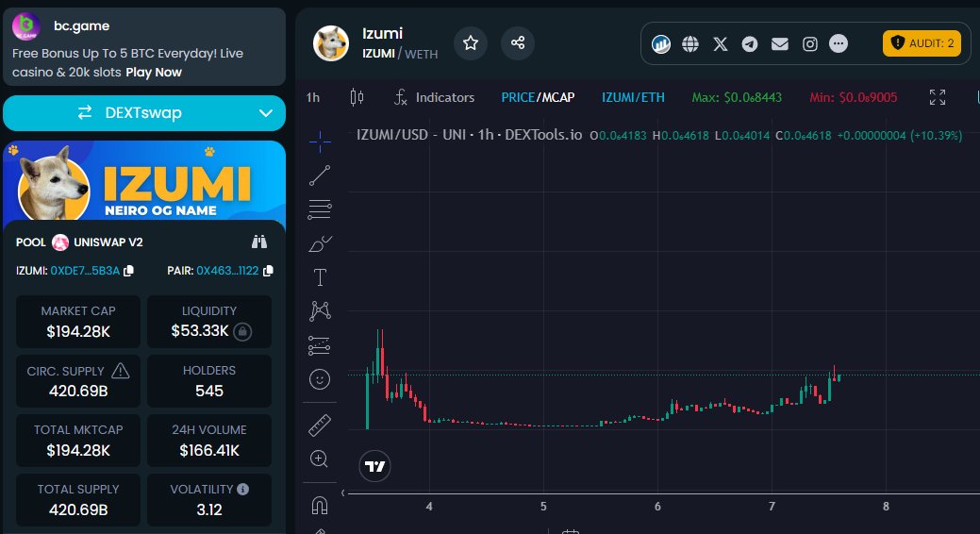This screenshot has height=534, width=980.
Task: Click Play Now in bc.game ad
Action: (154, 72)
